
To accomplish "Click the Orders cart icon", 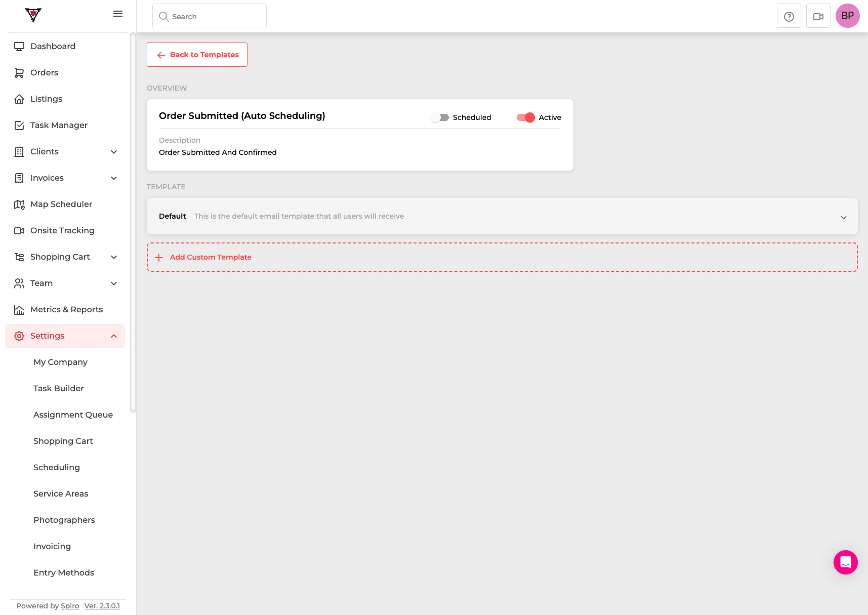I will click(x=19, y=73).
